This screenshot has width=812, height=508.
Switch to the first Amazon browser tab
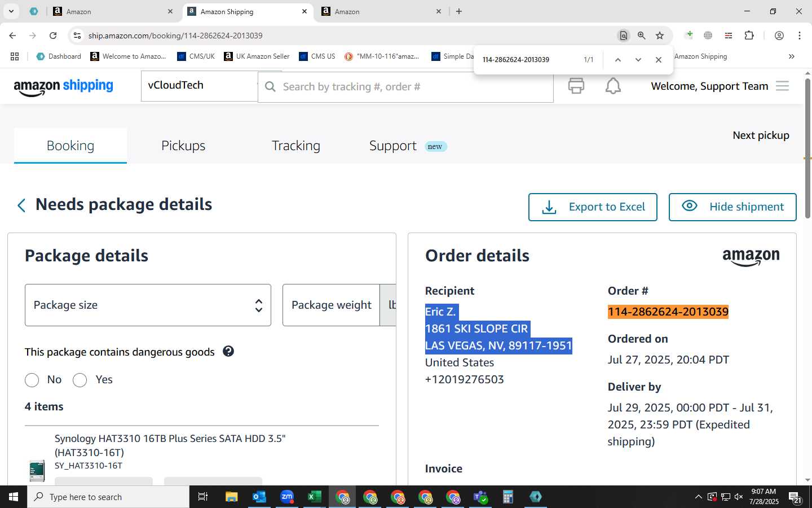pos(113,11)
